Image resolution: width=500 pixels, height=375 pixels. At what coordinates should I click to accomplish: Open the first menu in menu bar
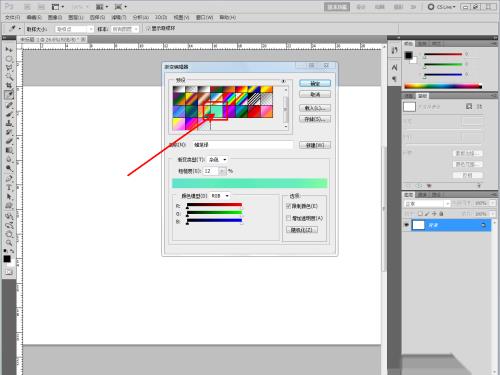(12, 17)
